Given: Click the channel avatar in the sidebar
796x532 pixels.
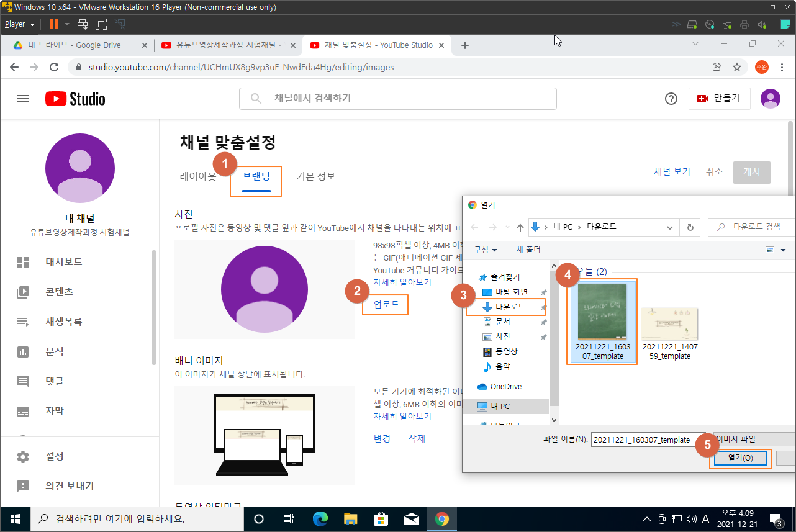Looking at the screenshot, I should coord(80,168).
